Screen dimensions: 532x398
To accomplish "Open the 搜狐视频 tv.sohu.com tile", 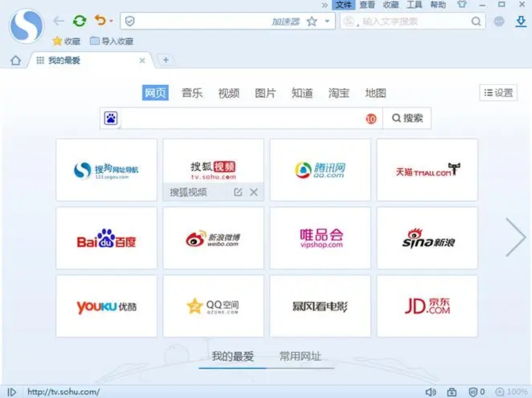I will point(213,170).
